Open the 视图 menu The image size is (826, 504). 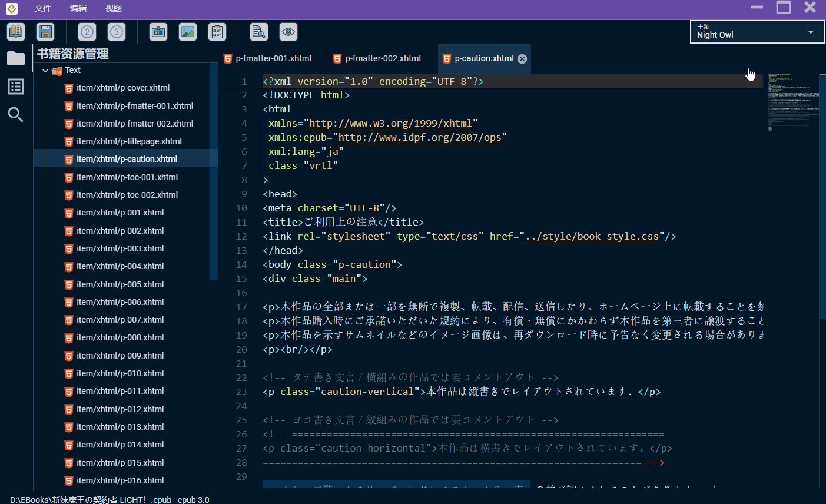(x=114, y=8)
